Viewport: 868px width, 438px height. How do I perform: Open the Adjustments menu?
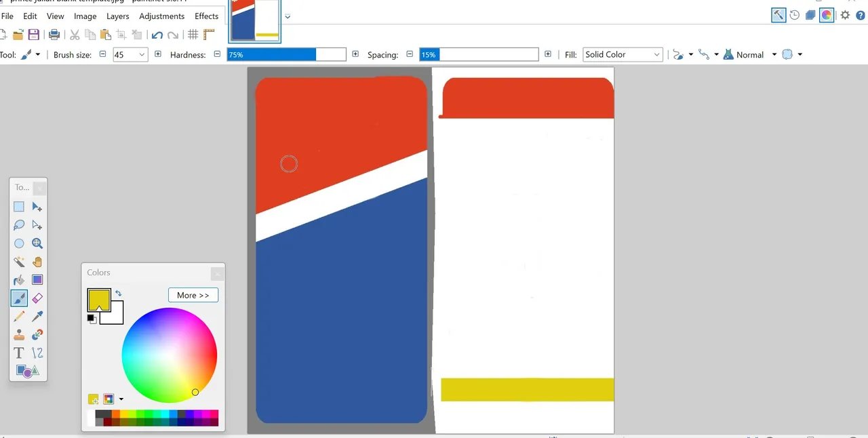click(x=162, y=16)
